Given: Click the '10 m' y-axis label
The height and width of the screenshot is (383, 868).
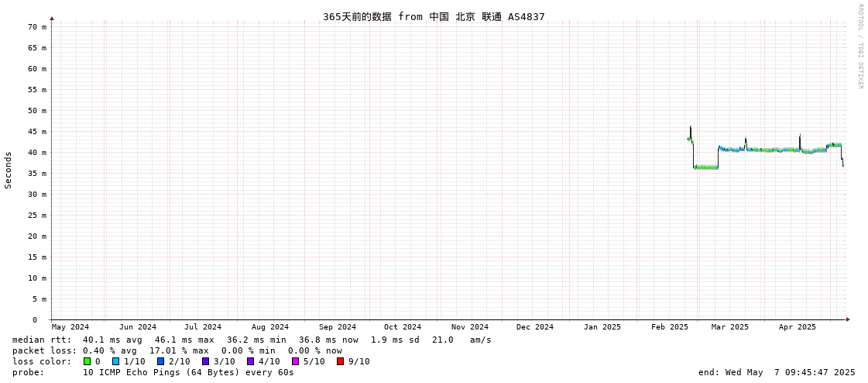Looking at the screenshot, I should [37, 278].
